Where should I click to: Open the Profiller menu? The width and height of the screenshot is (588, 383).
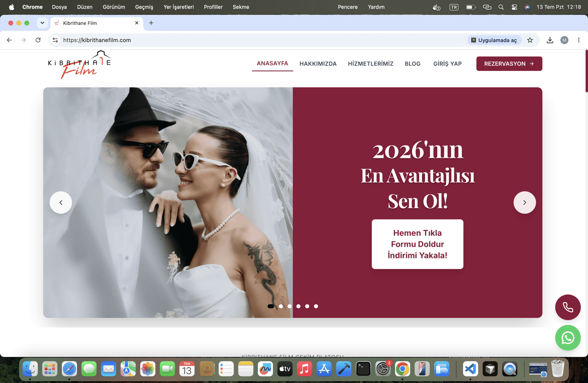213,7
